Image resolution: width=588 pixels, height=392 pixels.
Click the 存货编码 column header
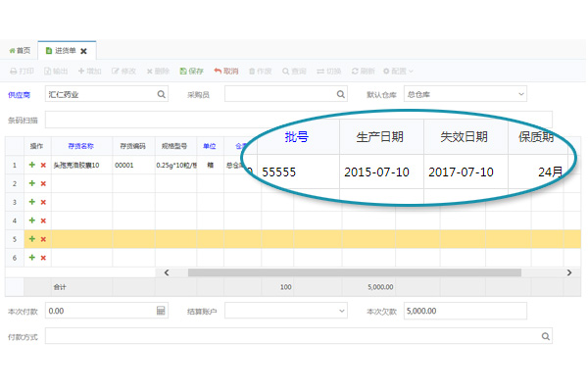coord(133,146)
